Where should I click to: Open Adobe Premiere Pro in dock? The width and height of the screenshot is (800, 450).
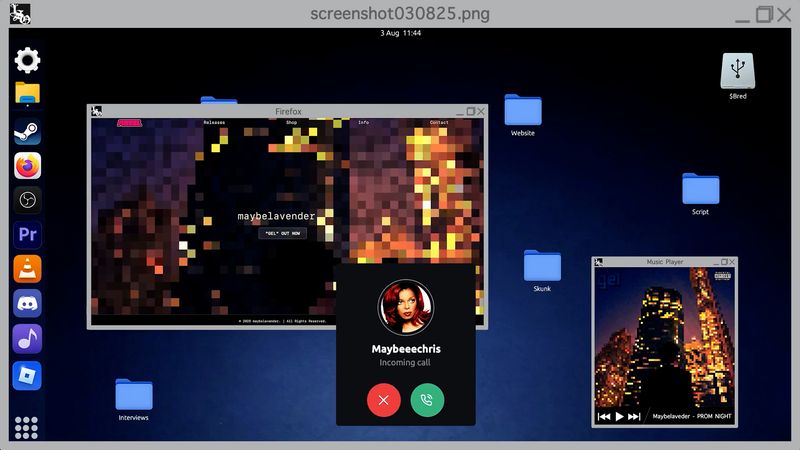coord(27,235)
